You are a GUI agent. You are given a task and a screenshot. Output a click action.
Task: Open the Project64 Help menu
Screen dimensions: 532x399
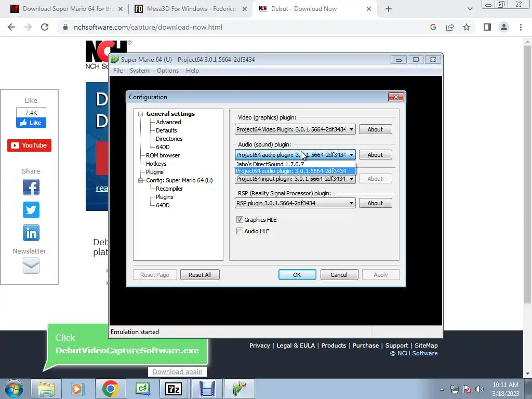192,71
